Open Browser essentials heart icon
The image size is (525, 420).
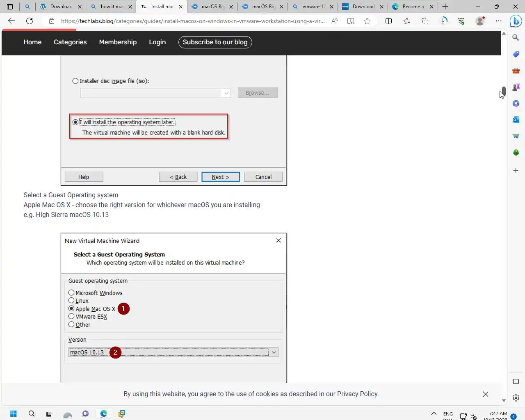coord(461,21)
